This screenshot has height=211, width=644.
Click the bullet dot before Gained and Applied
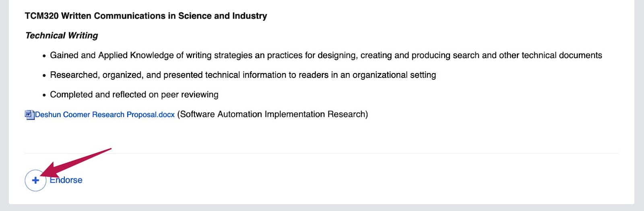[44, 56]
